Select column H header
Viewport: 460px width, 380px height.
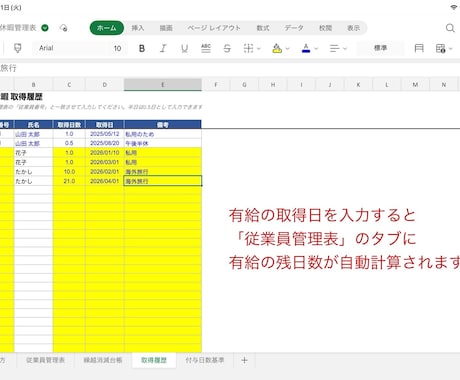[x=273, y=85]
